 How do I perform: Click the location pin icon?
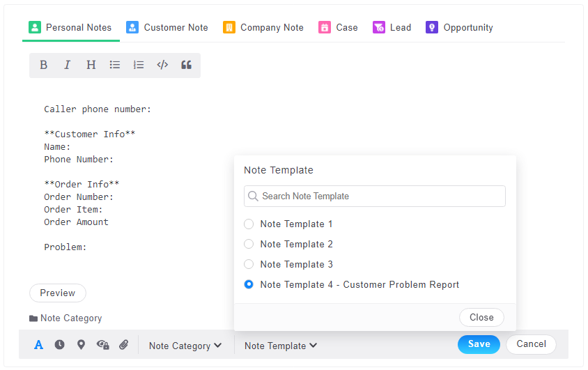pyautogui.click(x=81, y=344)
